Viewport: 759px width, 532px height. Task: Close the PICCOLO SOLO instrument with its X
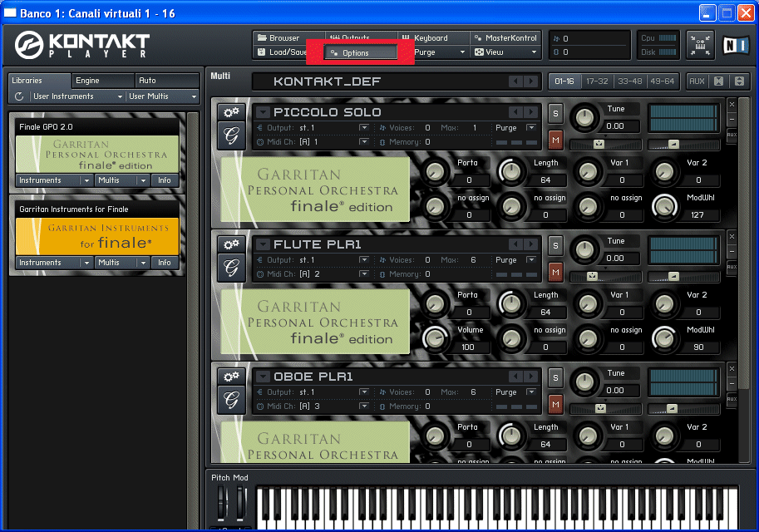click(x=732, y=105)
